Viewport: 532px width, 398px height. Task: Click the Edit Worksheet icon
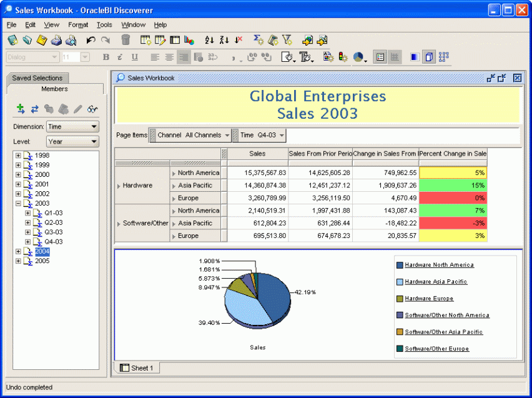[x=160, y=40]
